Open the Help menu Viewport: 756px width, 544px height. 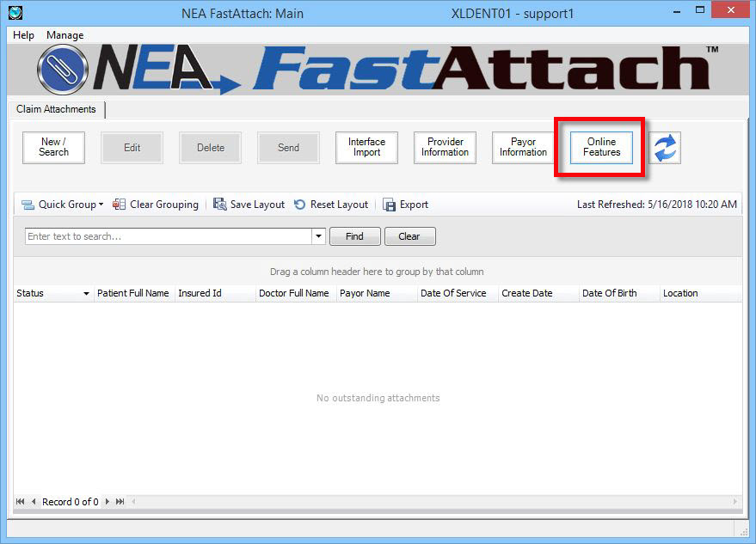24,35
